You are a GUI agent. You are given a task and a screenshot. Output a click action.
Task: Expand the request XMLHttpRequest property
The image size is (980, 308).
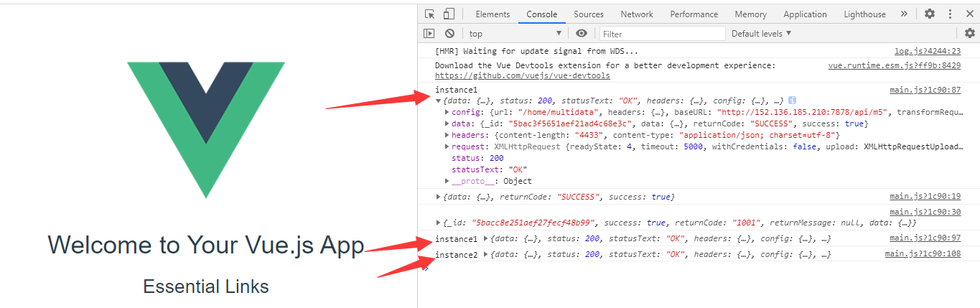[x=447, y=146]
